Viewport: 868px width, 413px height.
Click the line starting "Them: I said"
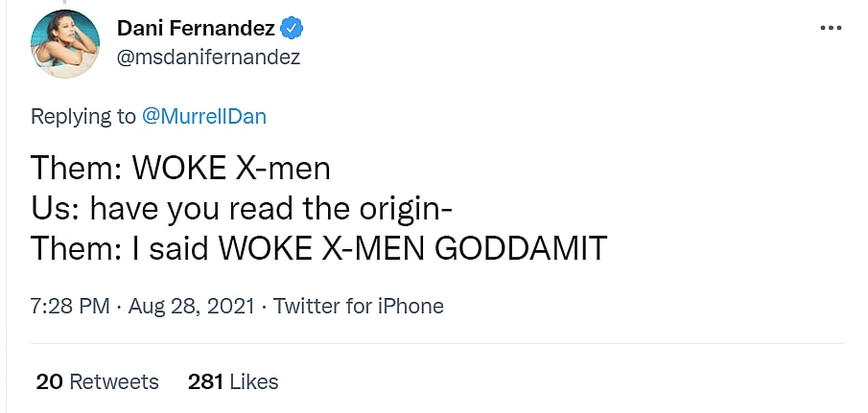click(x=318, y=248)
